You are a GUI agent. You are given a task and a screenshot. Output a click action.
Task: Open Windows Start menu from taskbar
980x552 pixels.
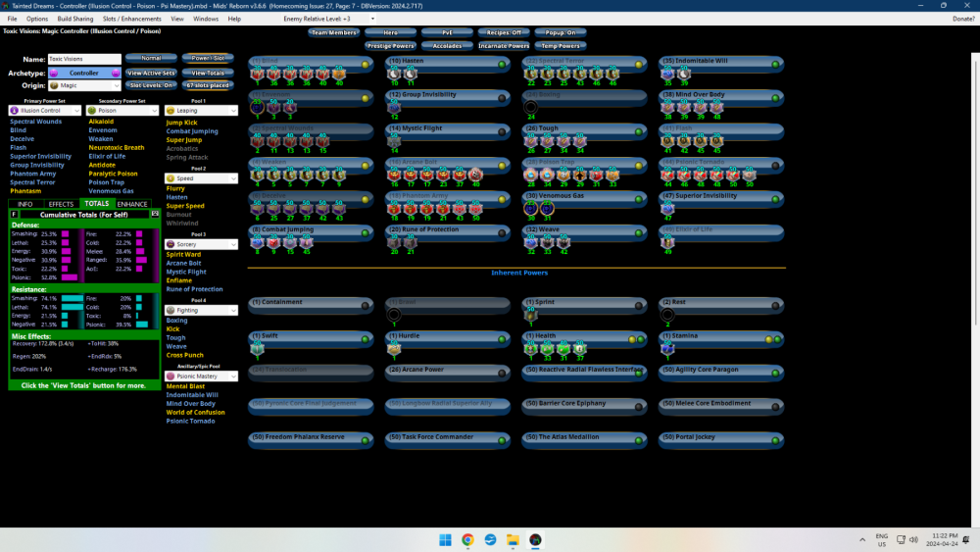(x=445, y=540)
